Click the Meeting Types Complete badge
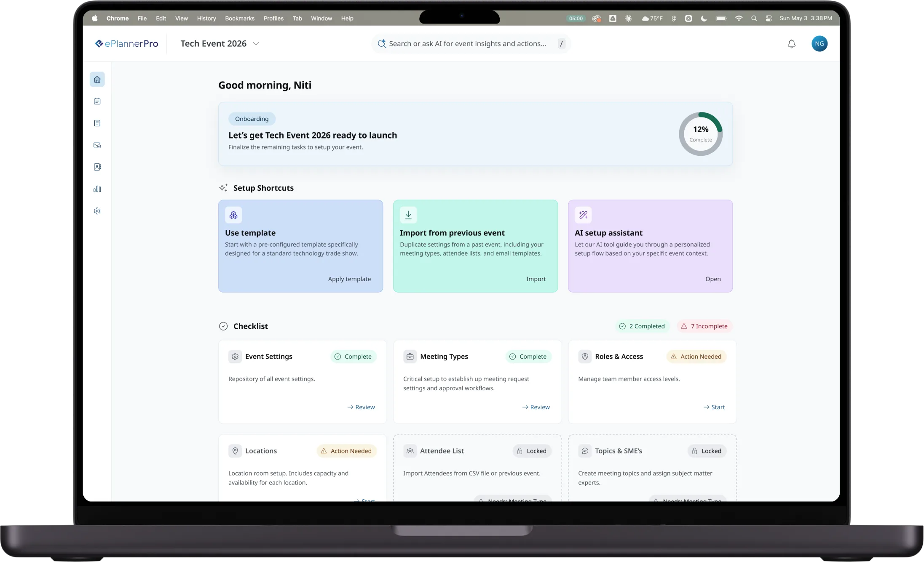This screenshot has width=924, height=562. click(528, 357)
